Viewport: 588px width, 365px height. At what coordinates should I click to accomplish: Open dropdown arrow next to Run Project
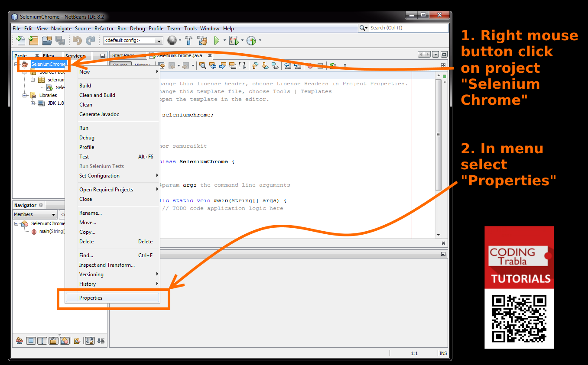point(224,40)
